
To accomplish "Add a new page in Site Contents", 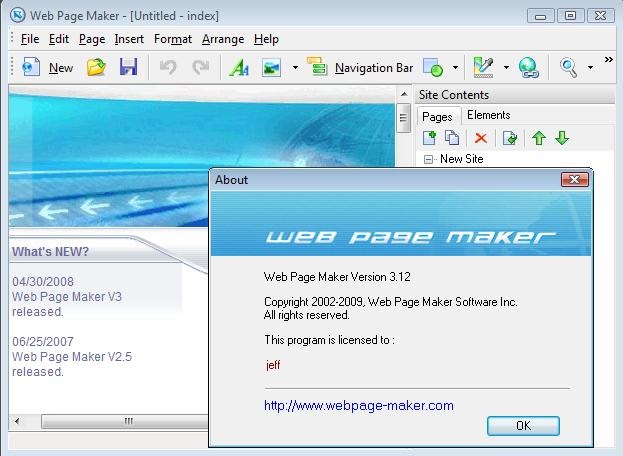I will 429,138.
